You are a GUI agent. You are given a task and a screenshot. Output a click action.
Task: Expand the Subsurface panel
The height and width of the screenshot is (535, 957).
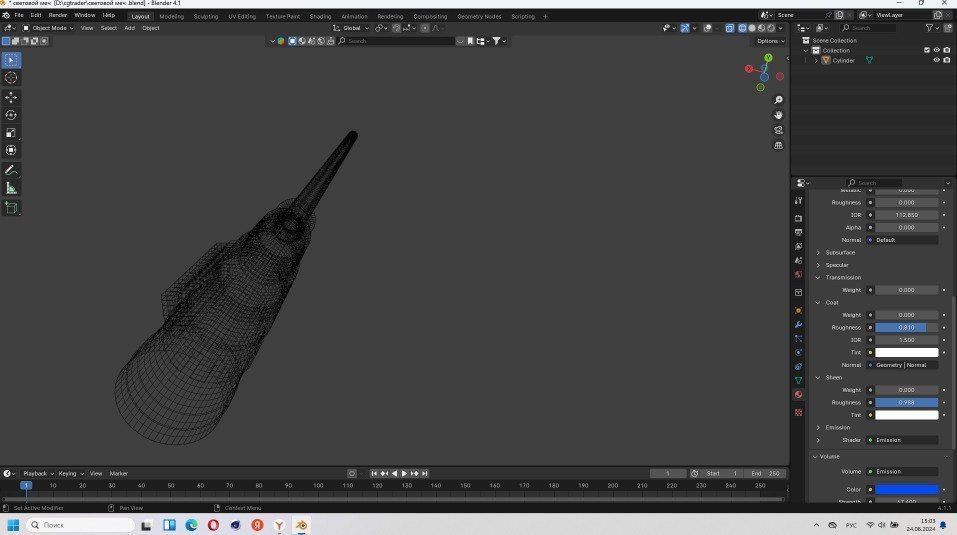(840, 253)
